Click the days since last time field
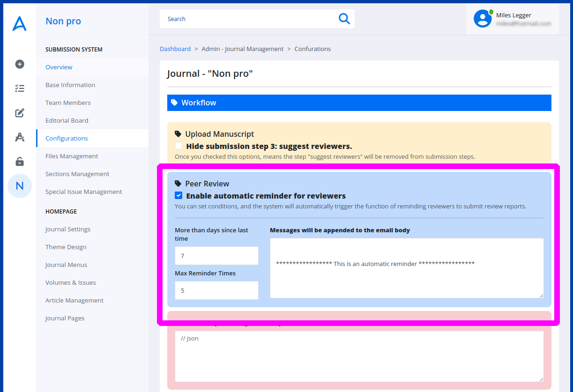This screenshot has height=392, width=573. pyautogui.click(x=216, y=256)
